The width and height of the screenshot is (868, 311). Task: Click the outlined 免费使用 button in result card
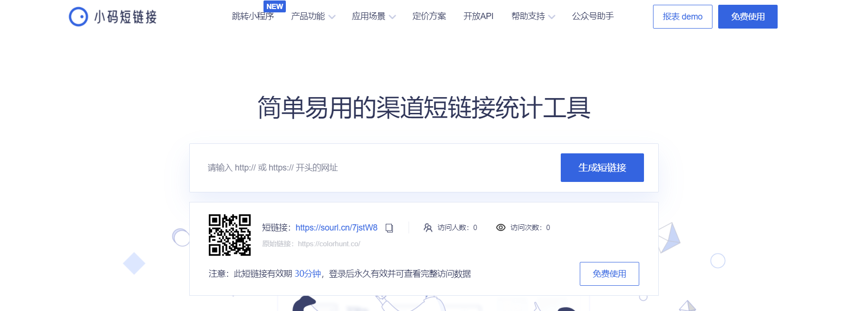tap(609, 274)
